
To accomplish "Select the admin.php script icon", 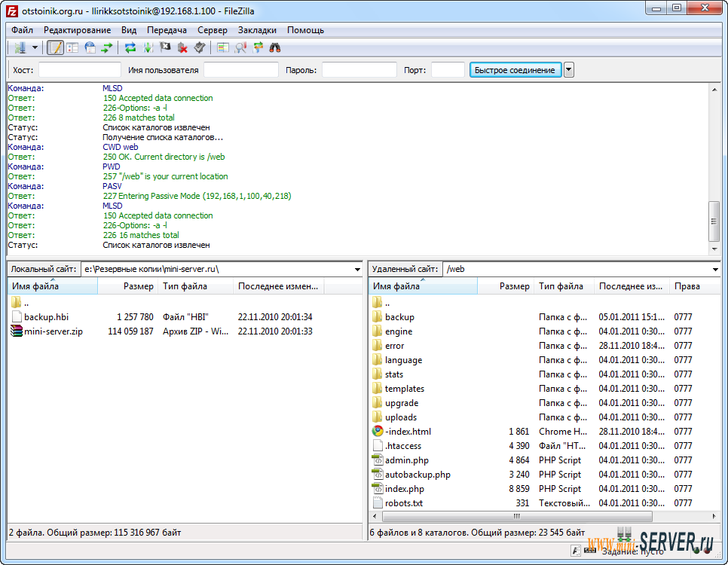I will (x=378, y=460).
